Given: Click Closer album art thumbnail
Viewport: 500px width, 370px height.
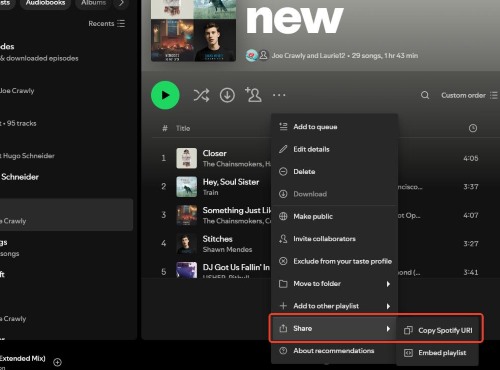Looking at the screenshot, I should pos(186,158).
